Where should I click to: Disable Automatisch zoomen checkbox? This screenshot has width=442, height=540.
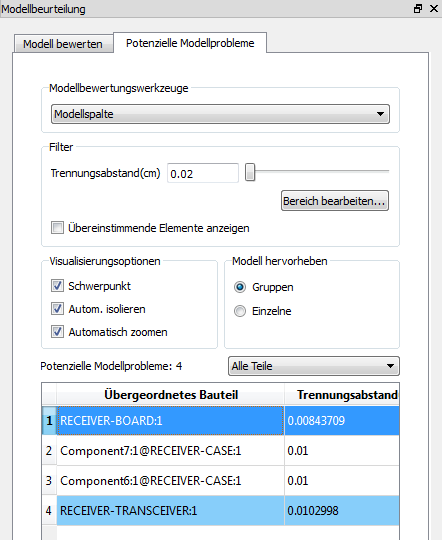coord(57,332)
